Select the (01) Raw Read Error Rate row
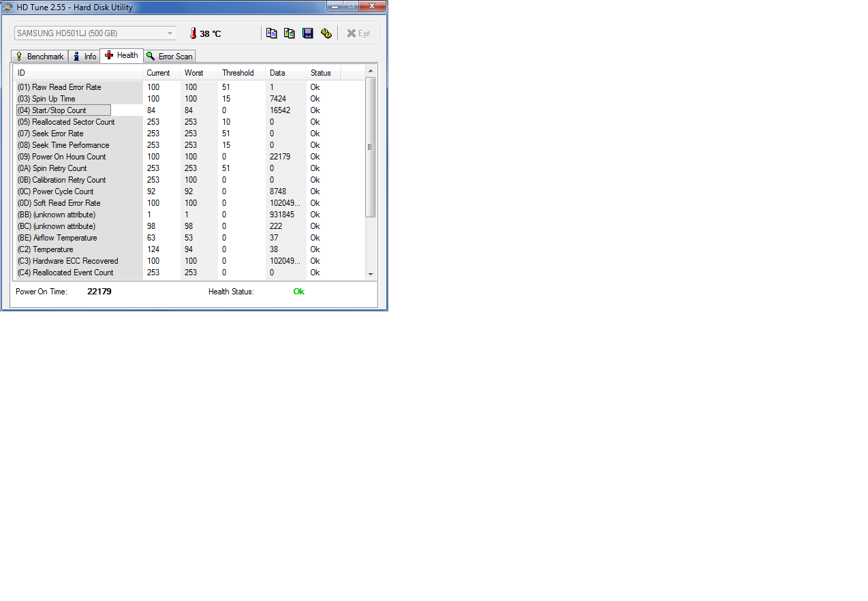Viewport: 868px width, 601px height. click(190, 87)
